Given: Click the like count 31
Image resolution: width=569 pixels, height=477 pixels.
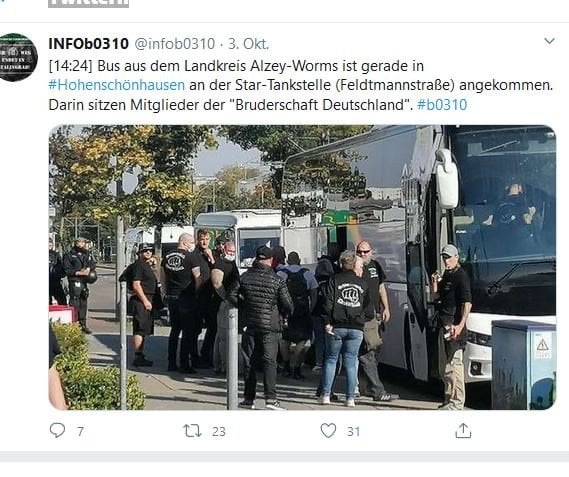Looking at the screenshot, I should tap(353, 432).
